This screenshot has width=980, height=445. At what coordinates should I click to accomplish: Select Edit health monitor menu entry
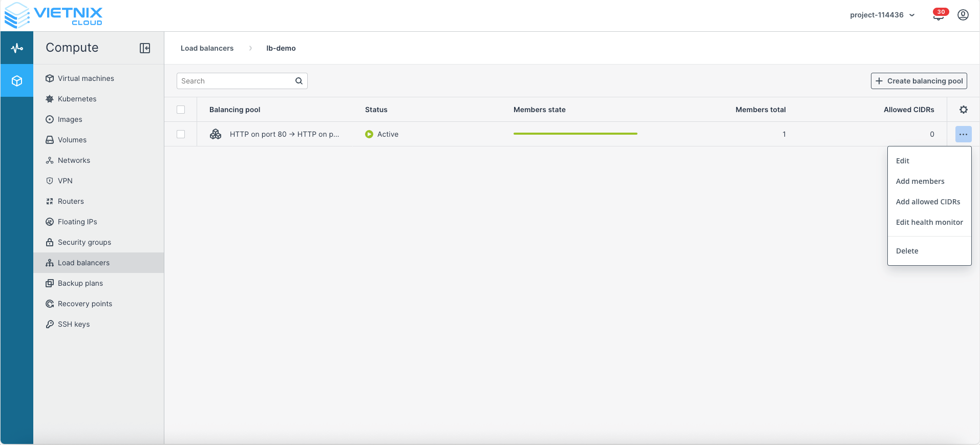pos(929,222)
